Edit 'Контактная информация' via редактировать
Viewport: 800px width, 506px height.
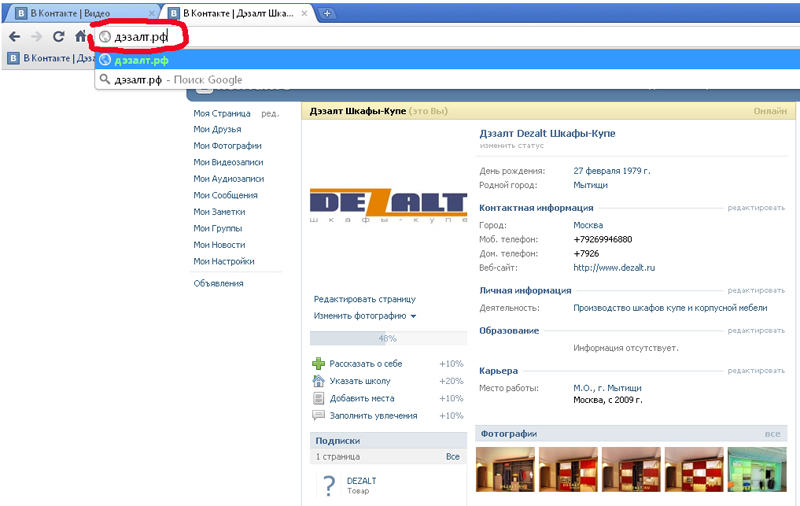[756, 208]
